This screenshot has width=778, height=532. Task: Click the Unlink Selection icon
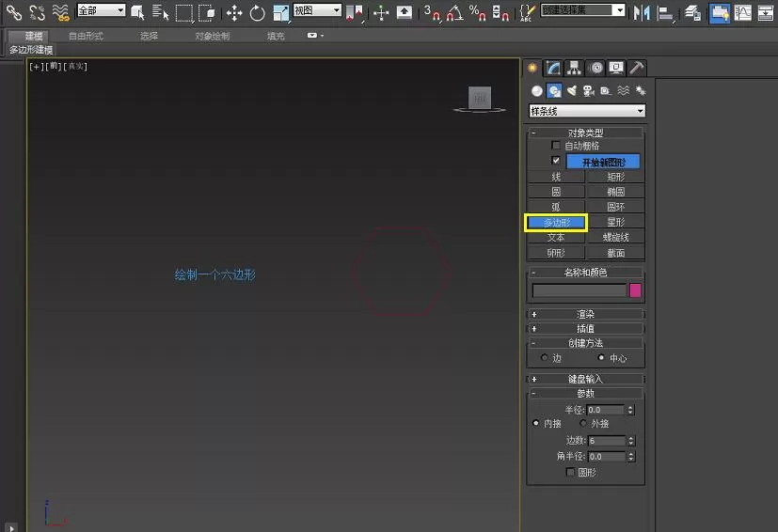[38, 12]
